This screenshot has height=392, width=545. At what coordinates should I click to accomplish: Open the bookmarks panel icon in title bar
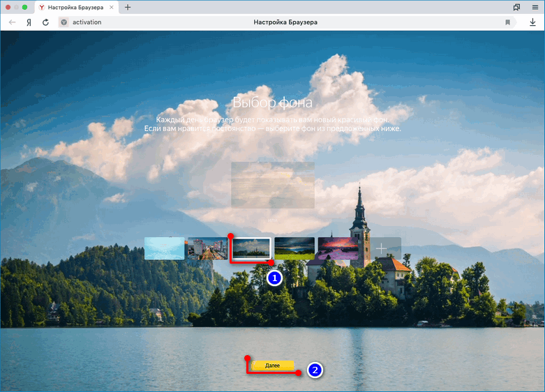[516, 7]
